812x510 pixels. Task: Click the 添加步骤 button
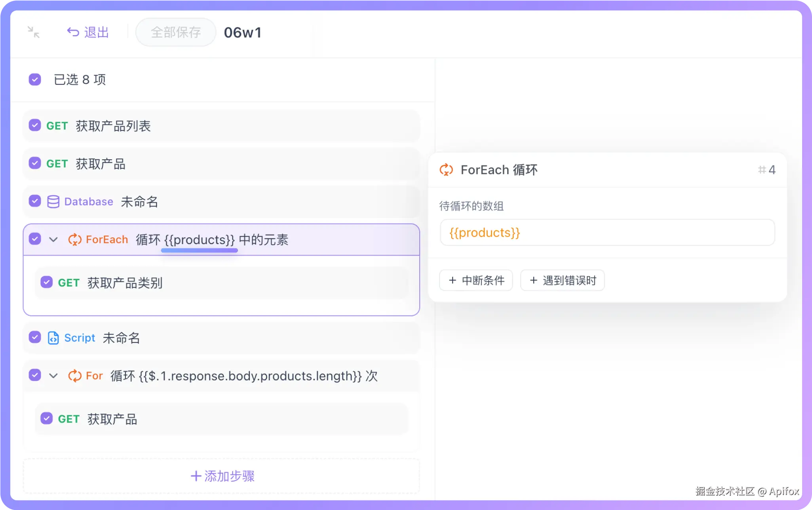click(222, 476)
